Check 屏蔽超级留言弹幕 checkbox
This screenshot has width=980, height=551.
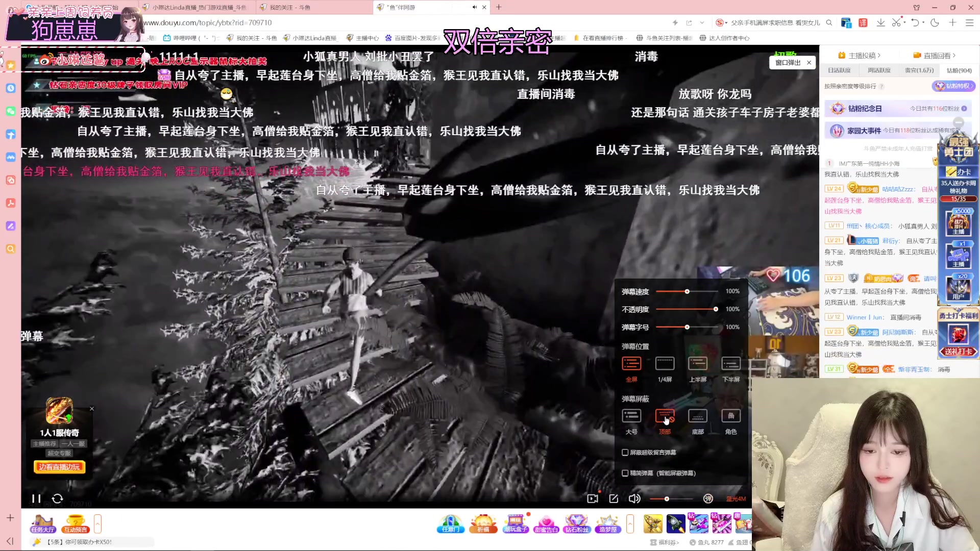pyautogui.click(x=625, y=453)
